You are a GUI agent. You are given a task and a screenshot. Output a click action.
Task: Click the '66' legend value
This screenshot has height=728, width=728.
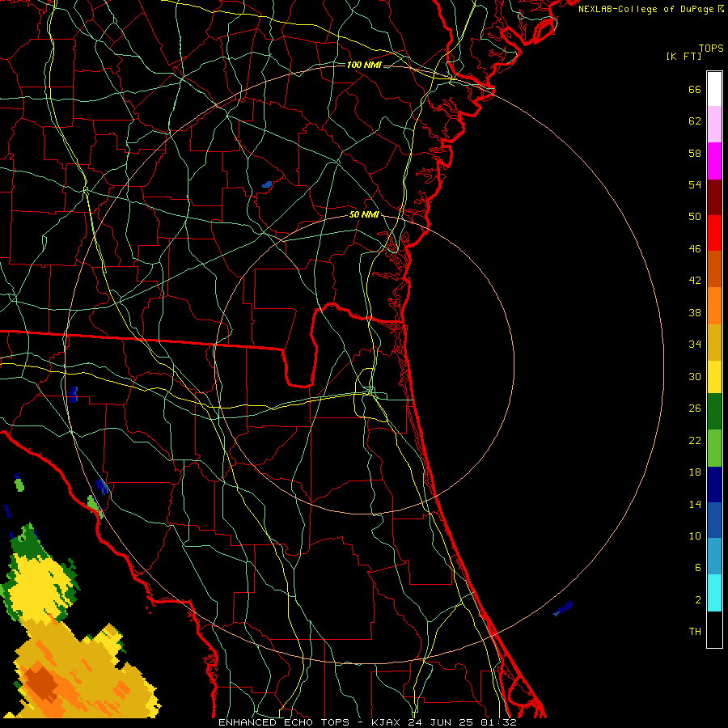coord(695,89)
